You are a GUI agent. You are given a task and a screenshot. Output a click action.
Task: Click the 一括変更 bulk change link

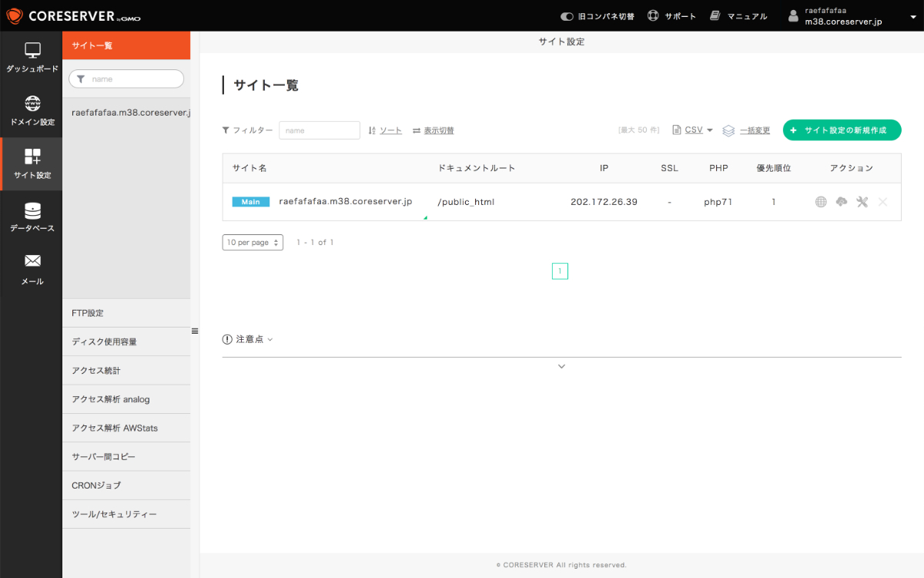[754, 130]
